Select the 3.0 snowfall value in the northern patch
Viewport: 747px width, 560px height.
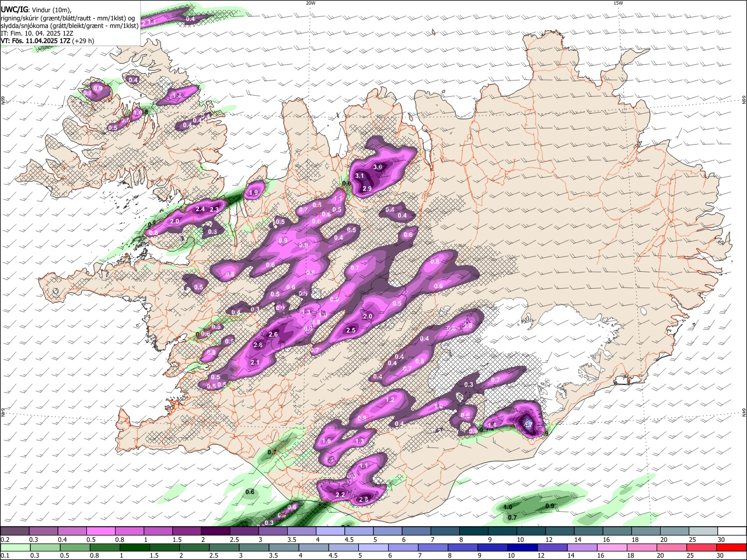tap(377, 167)
